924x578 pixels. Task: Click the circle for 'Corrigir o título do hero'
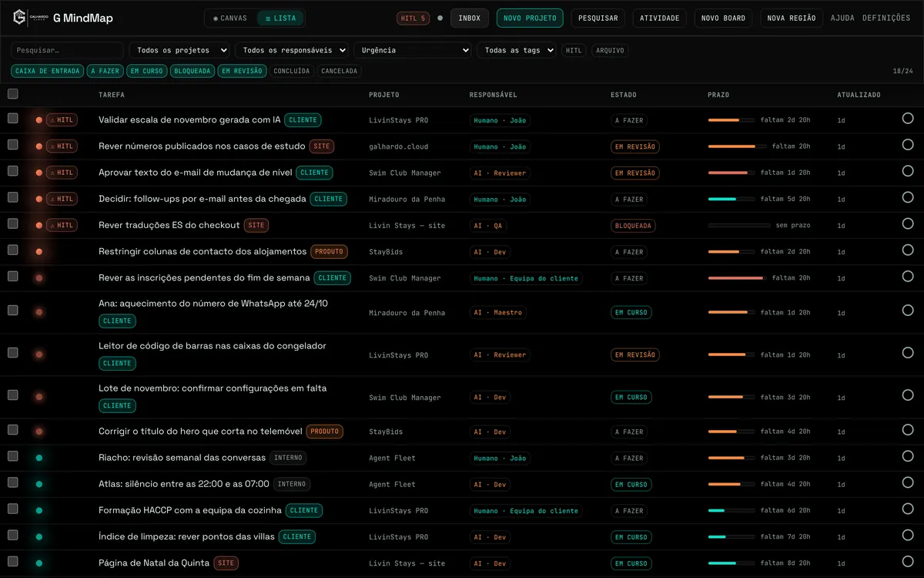[908, 430]
